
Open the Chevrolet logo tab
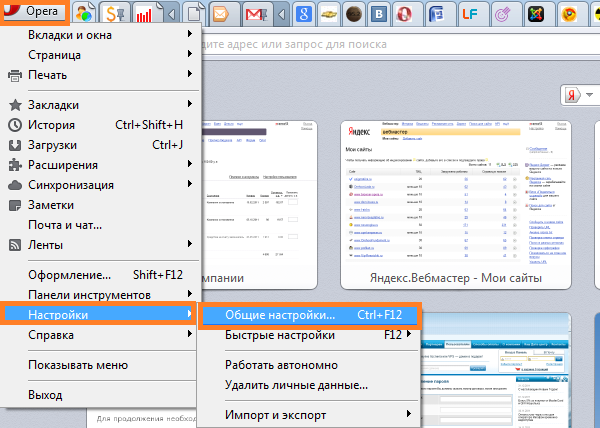click(329, 15)
